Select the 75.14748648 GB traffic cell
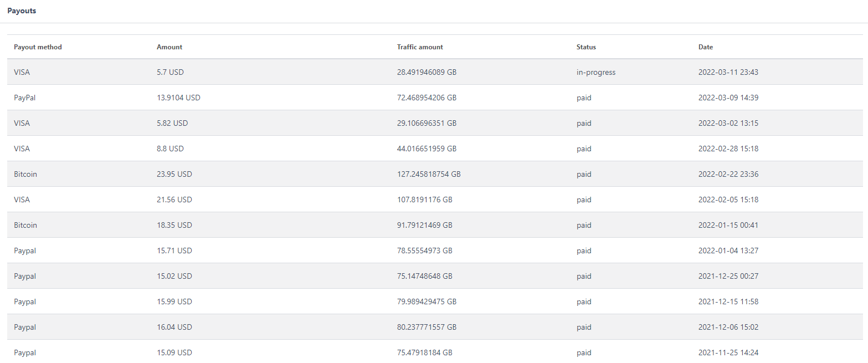Image resolution: width=868 pixels, height=363 pixels. tap(425, 276)
